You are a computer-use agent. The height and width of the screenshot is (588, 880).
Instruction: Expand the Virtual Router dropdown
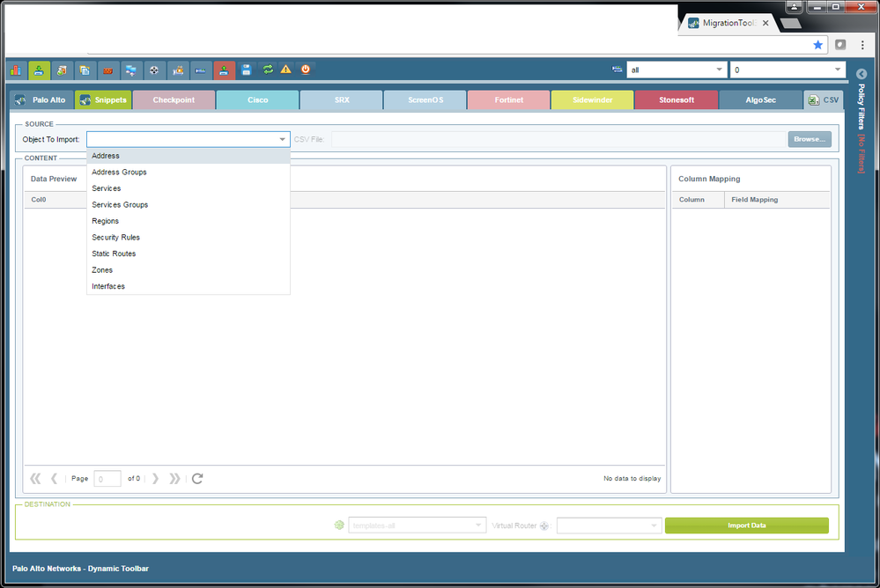(x=609, y=525)
